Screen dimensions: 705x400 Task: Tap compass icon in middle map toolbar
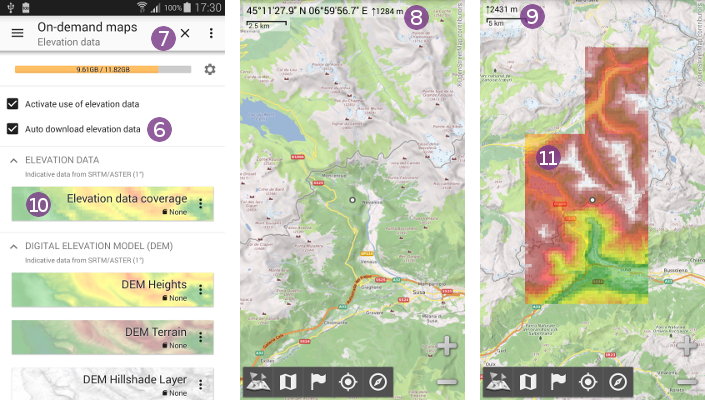coord(378,382)
